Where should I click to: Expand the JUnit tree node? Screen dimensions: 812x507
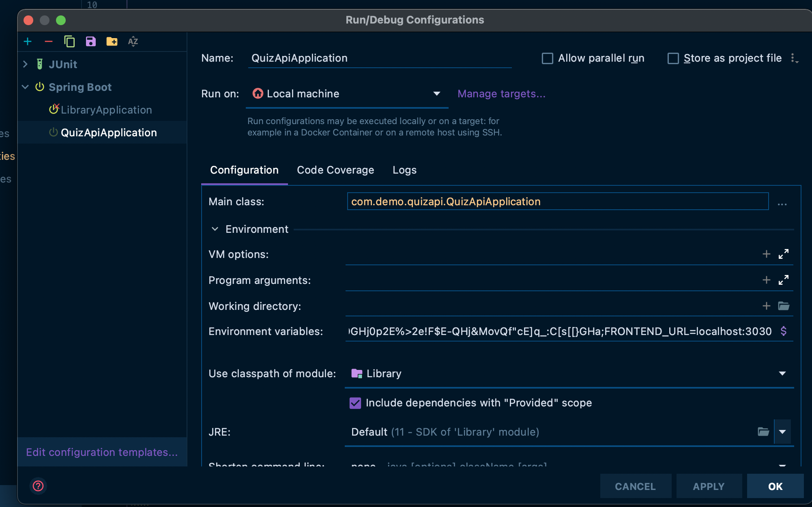26,64
